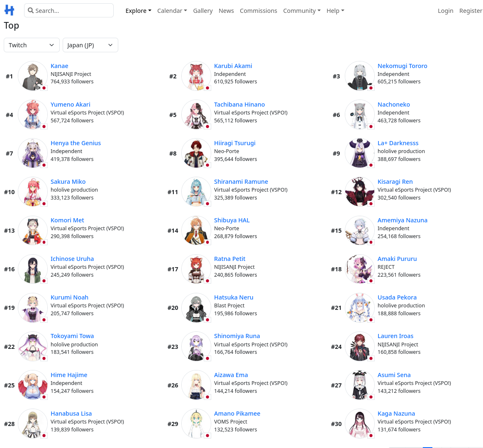This screenshot has height=448, width=483.
Task: Open Lauren Iroas avatar image
Action: click(x=360, y=346)
